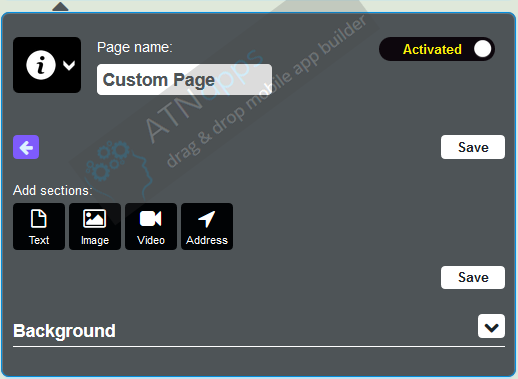Click the Save button above Background
Image resolution: width=518 pixels, height=379 pixels.
(473, 277)
